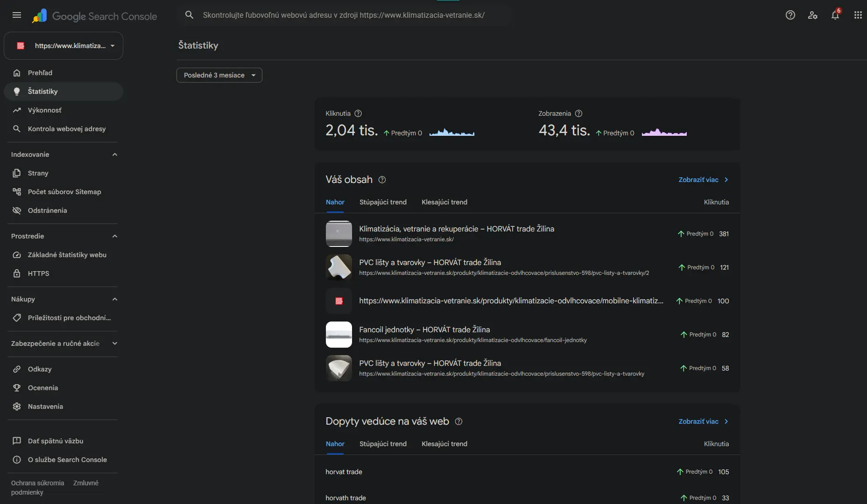
Task: Click the Kliknutia clicks sparkline chart
Action: click(x=452, y=133)
